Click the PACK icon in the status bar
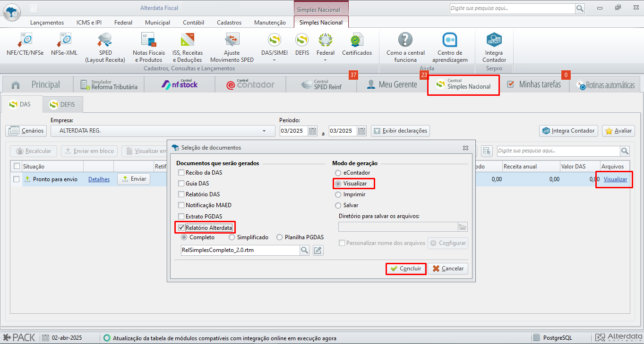 pyautogui.click(x=19, y=338)
